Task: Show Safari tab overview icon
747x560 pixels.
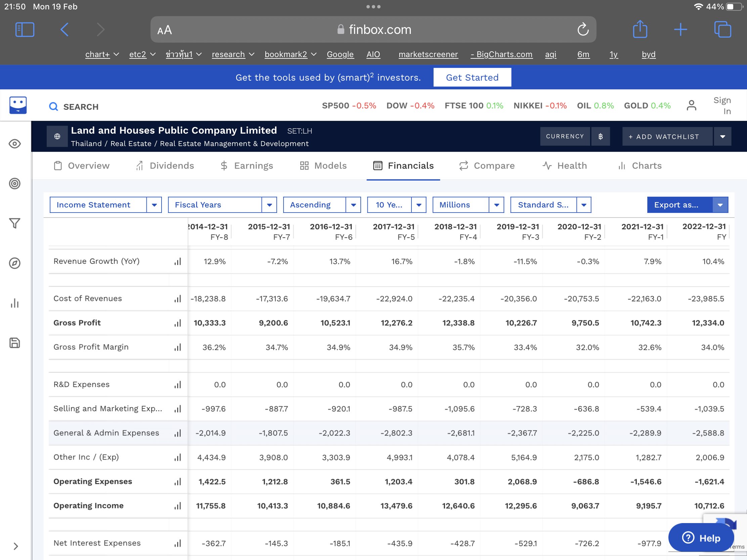Action: [x=723, y=29]
